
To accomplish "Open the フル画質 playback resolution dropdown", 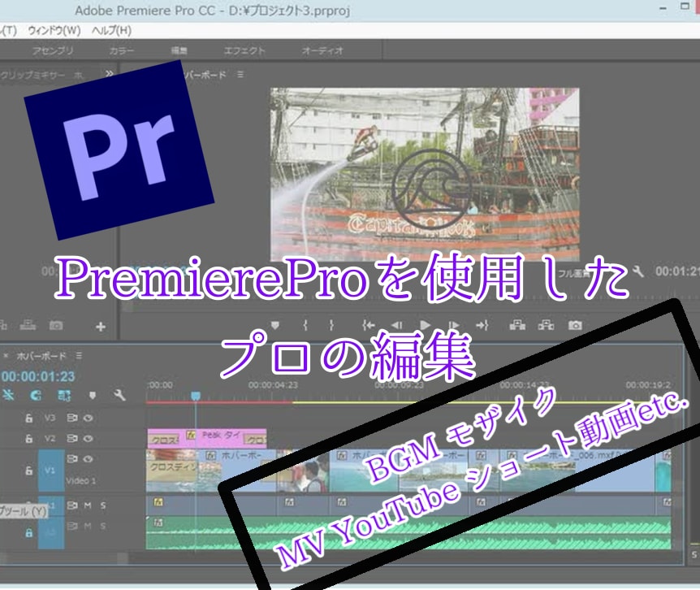I will (574, 273).
